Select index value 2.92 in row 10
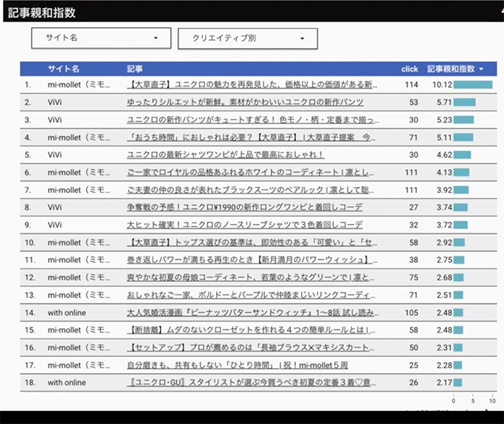The height and width of the screenshot is (424, 504). click(x=444, y=243)
